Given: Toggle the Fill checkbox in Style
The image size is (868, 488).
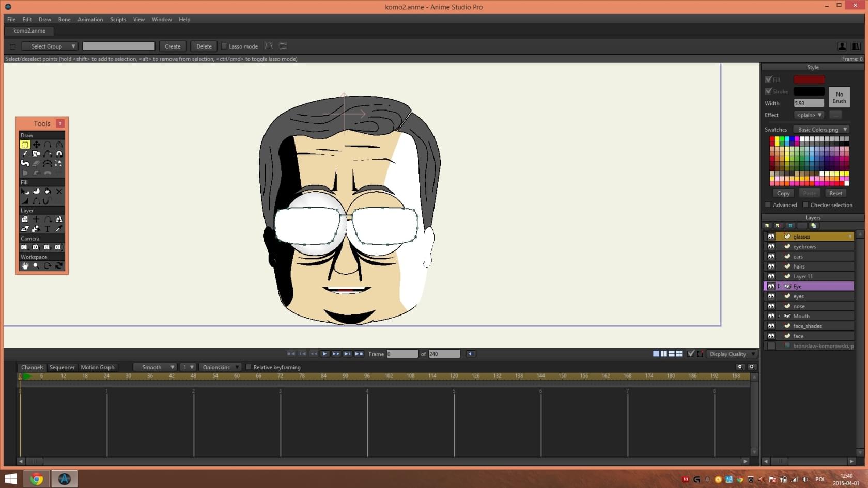Looking at the screenshot, I should pos(768,80).
